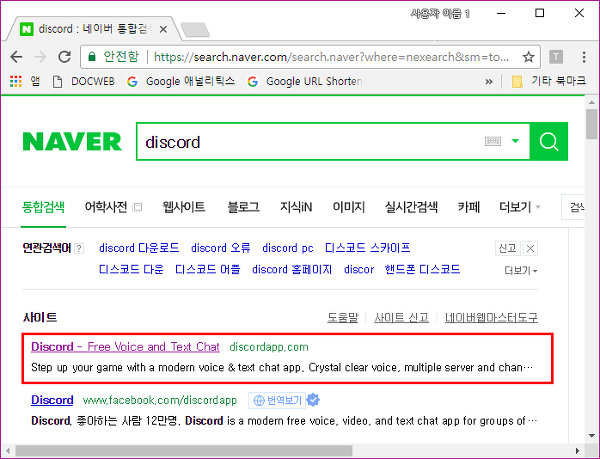Viewport: 600px width, 459px height.
Task: Click into the discord search input field
Action: [310, 142]
